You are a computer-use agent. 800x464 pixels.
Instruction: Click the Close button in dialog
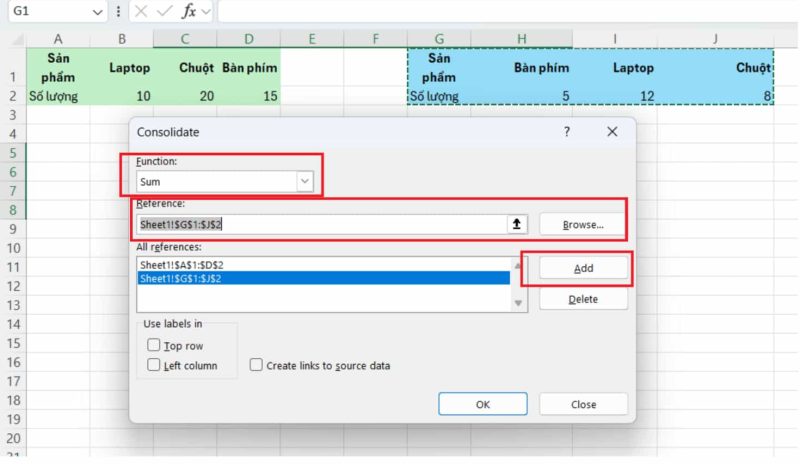pyautogui.click(x=583, y=404)
